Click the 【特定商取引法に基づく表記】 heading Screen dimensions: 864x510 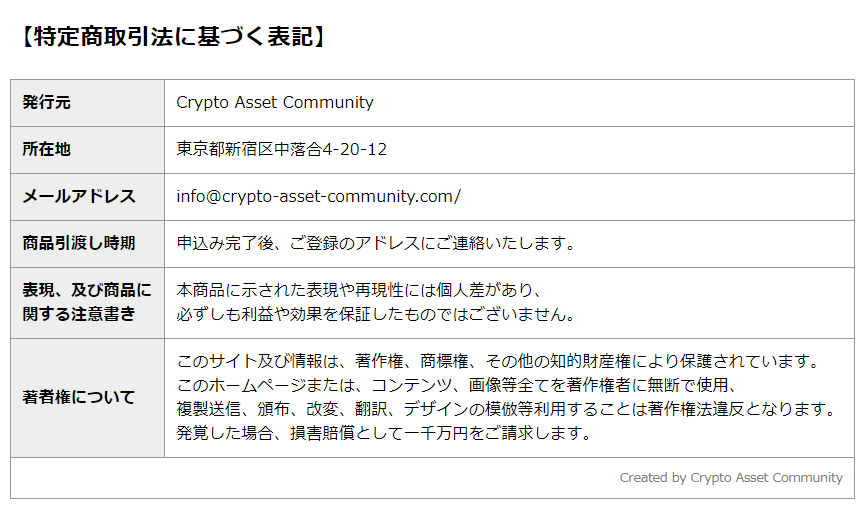pos(172,37)
